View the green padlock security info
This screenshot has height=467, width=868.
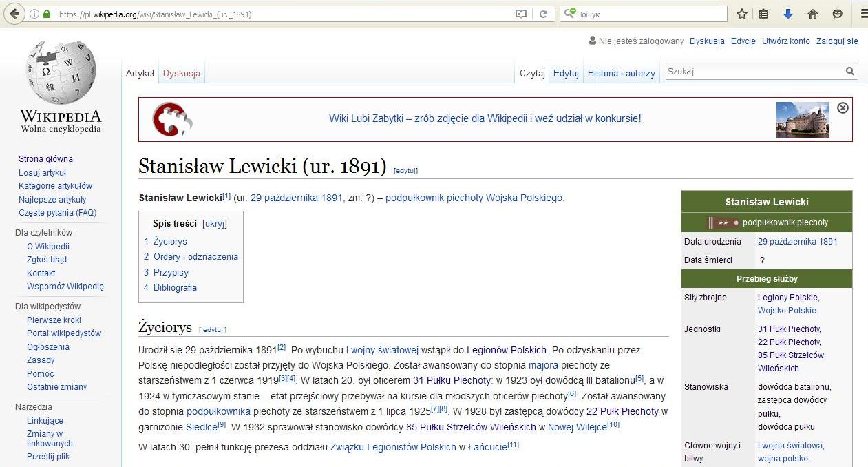click(x=47, y=14)
